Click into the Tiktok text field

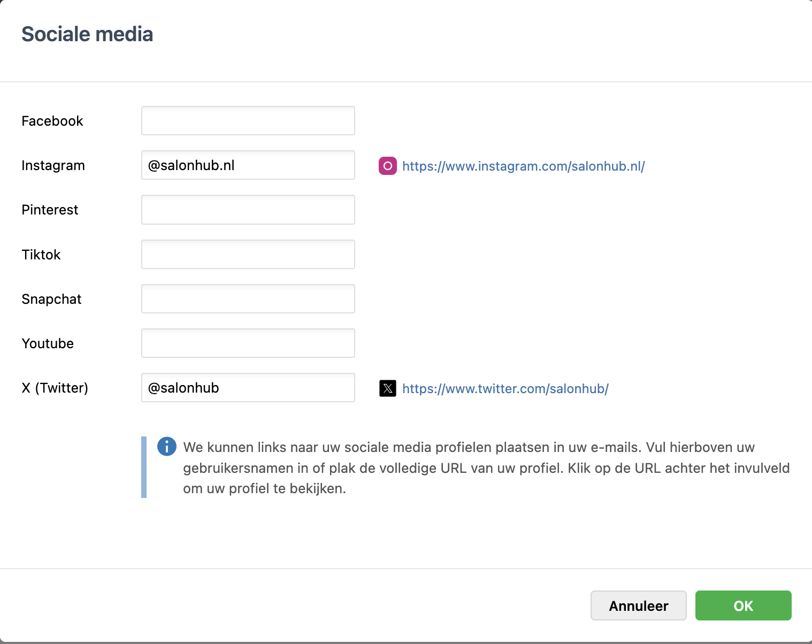[x=248, y=255]
